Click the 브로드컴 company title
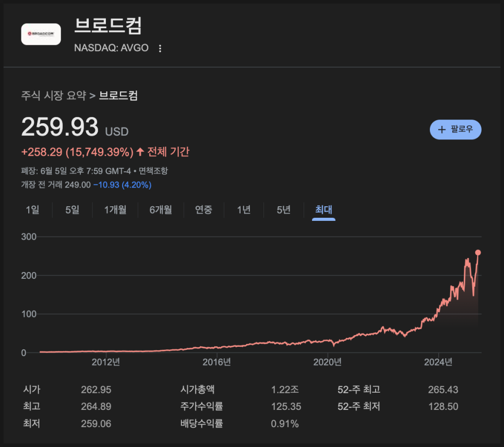Image resolution: width=504 pixels, height=447 pixels. (108, 25)
